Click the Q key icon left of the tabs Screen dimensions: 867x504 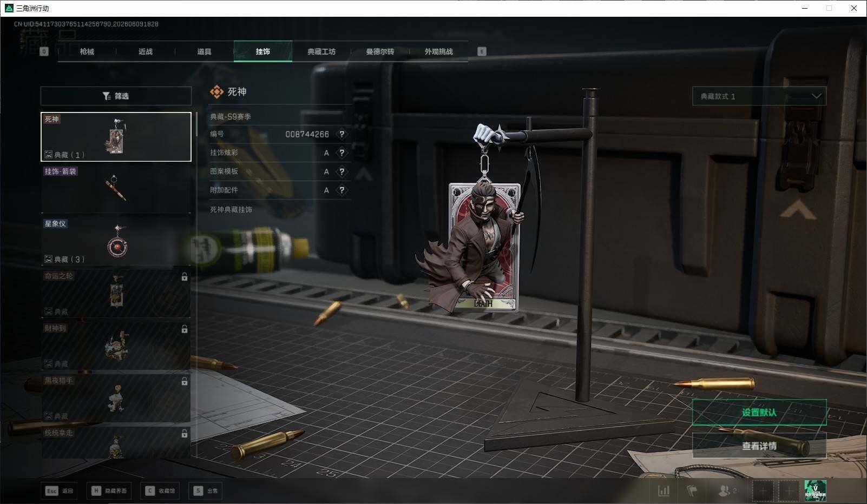pos(44,51)
